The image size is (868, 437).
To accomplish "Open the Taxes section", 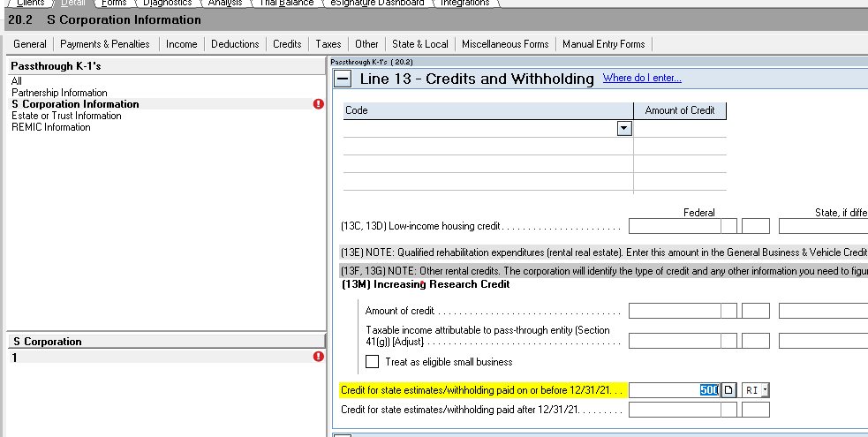I will click(328, 44).
